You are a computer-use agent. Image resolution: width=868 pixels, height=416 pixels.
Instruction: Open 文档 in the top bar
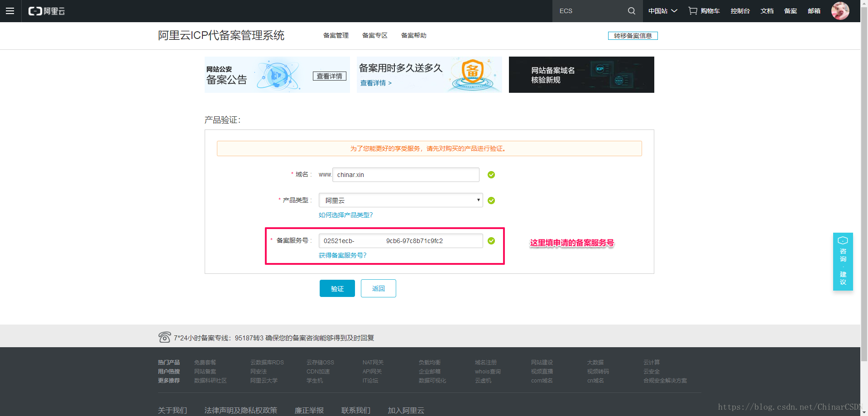[x=767, y=11]
